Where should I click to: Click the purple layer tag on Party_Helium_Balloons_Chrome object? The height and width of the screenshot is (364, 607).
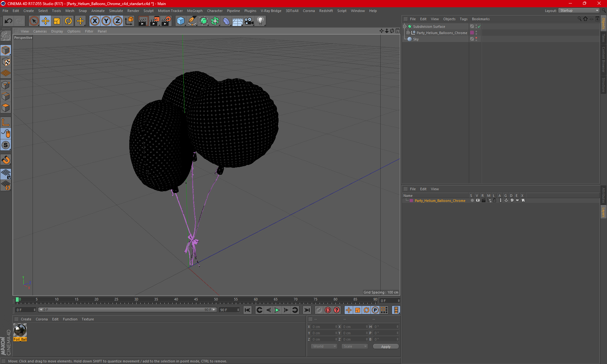[472, 33]
